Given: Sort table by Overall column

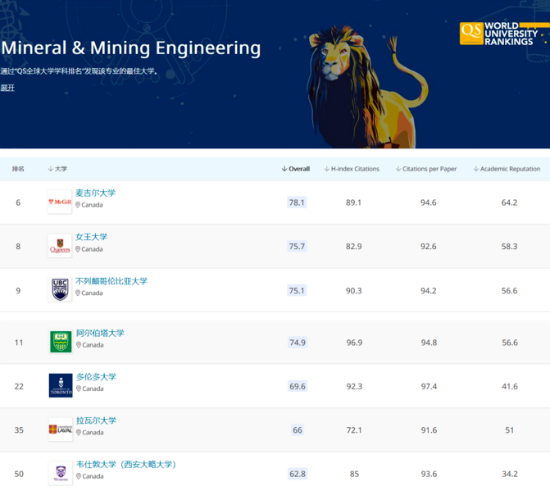Looking at the screenshot, I should [x=296, y=169].
